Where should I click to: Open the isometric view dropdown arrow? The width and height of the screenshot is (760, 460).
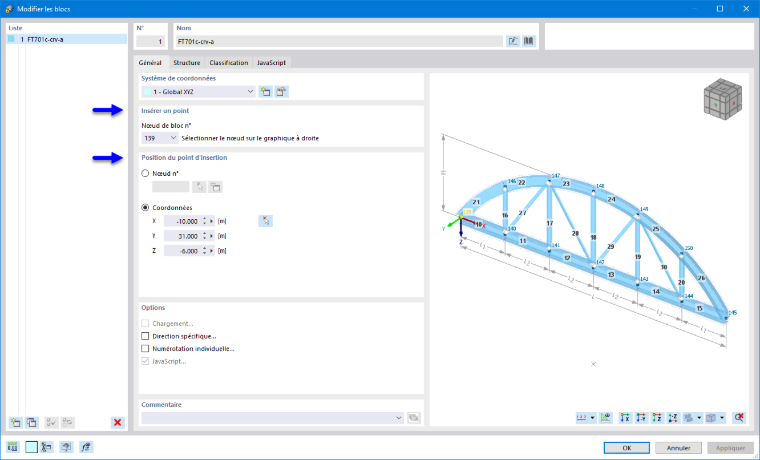tap(699, 418)
